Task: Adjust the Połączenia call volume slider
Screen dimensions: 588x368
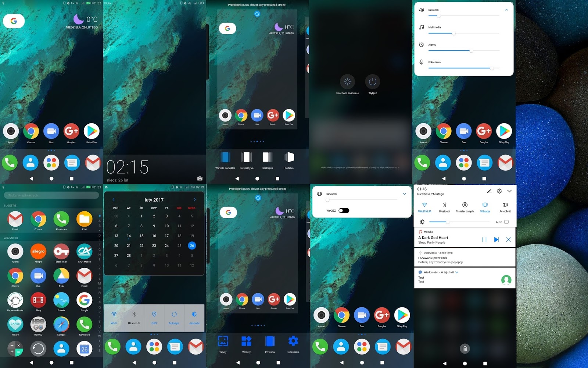Action: click(464, 68)
